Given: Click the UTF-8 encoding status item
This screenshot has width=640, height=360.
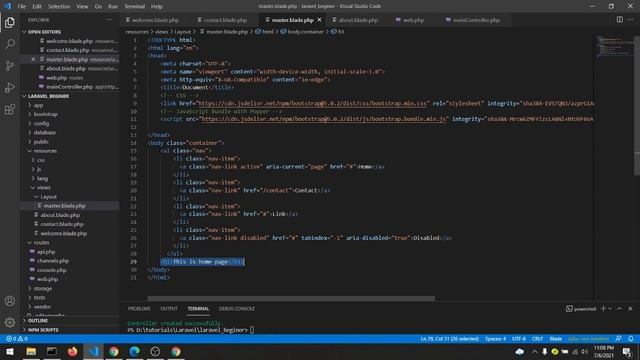Looking at the screenshot, I should point(518,339).
